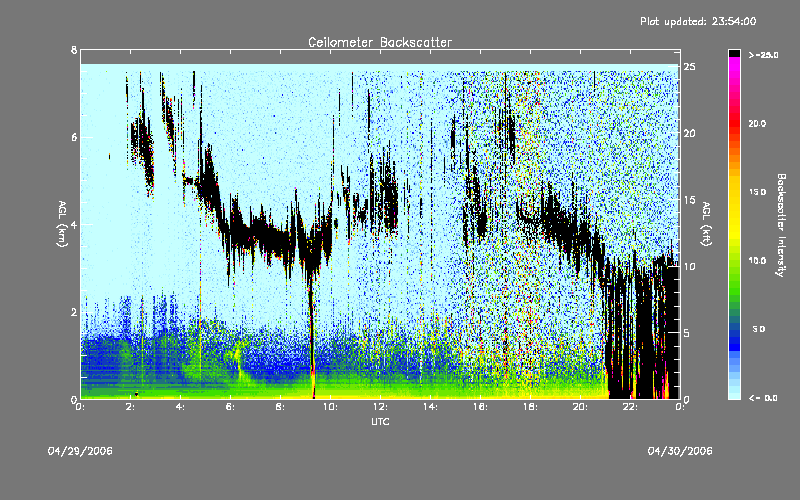
Task: Click the 25 tick on AGL kft axis
Action: coord(690,67)
